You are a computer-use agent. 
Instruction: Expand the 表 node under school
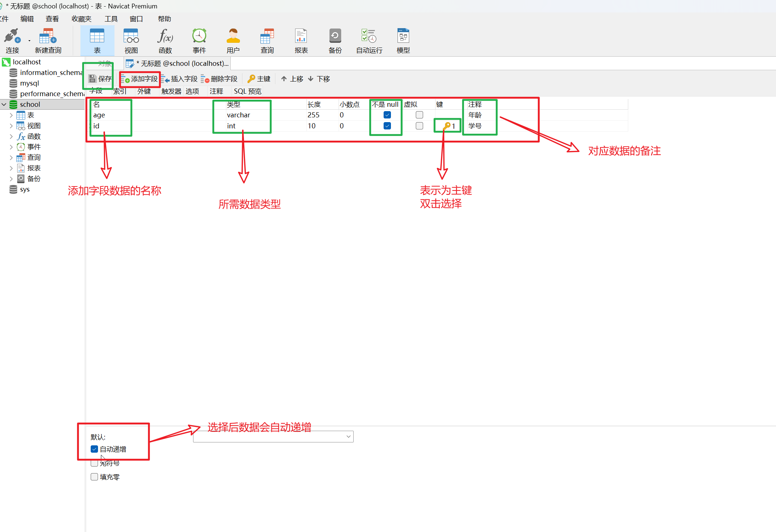(11, 115)
